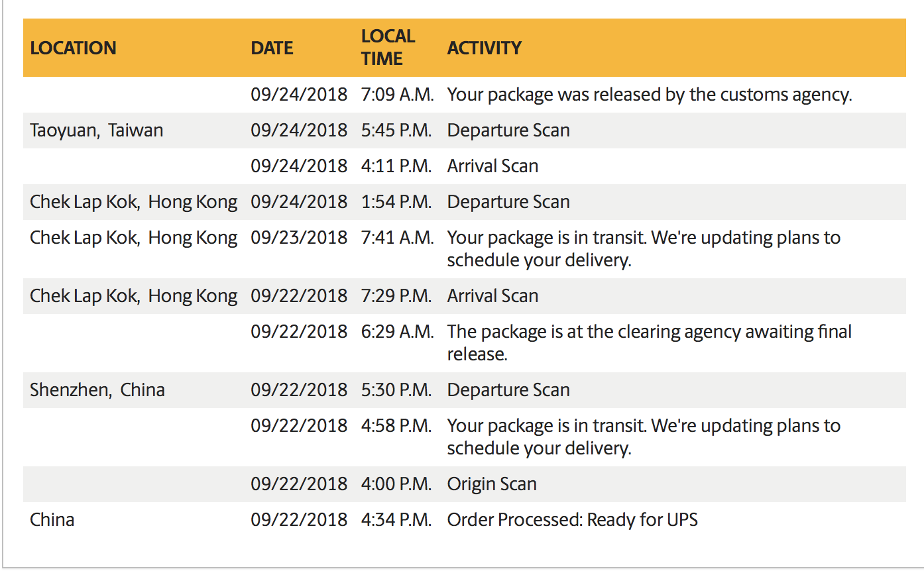Click the DATE column header

coord(272,48)
